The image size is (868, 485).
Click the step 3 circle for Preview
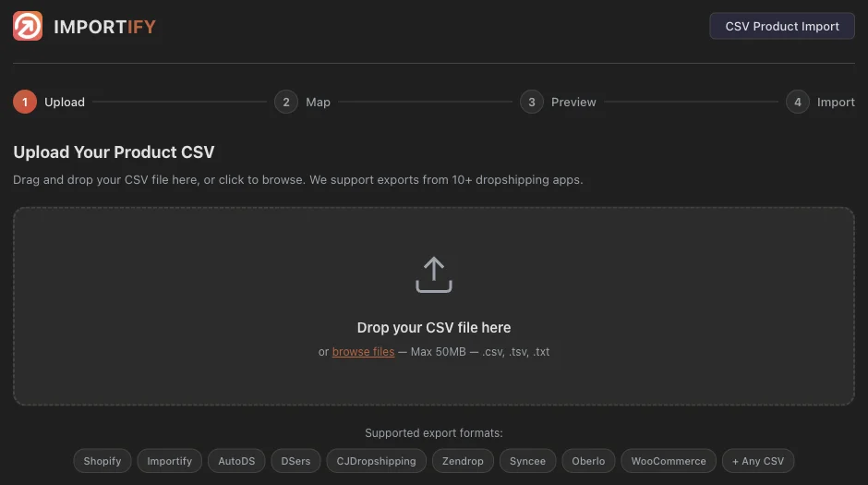click(532, 102)
